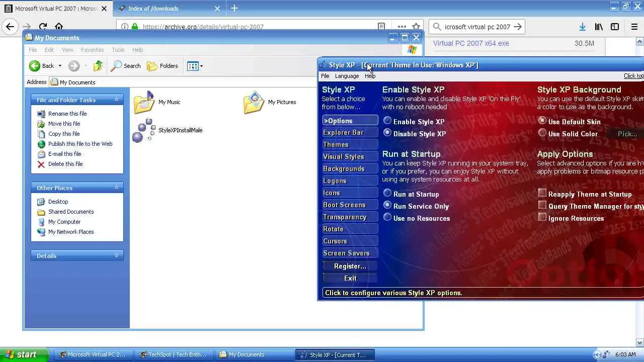Open Transparency section in Style XP
The height and width of the screenshot is (362, 644).
pyautogui.click(x=350, y=217)
